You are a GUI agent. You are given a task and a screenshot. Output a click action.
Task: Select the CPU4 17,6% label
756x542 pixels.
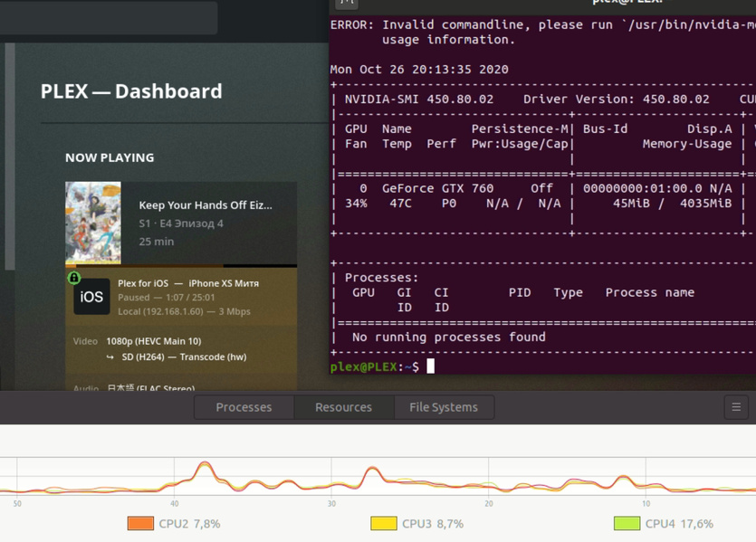pyautogui.click(x=679, y=524)
